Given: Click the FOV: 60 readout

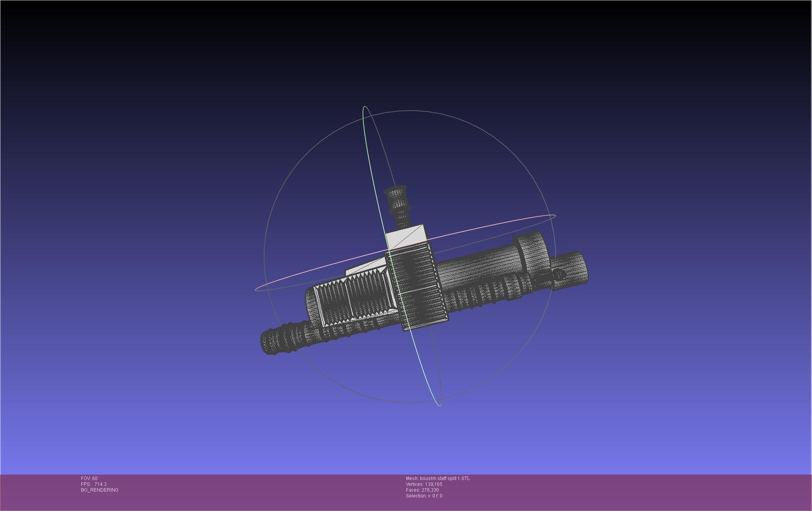Looking at the screenshot, I should pos(89,478).
